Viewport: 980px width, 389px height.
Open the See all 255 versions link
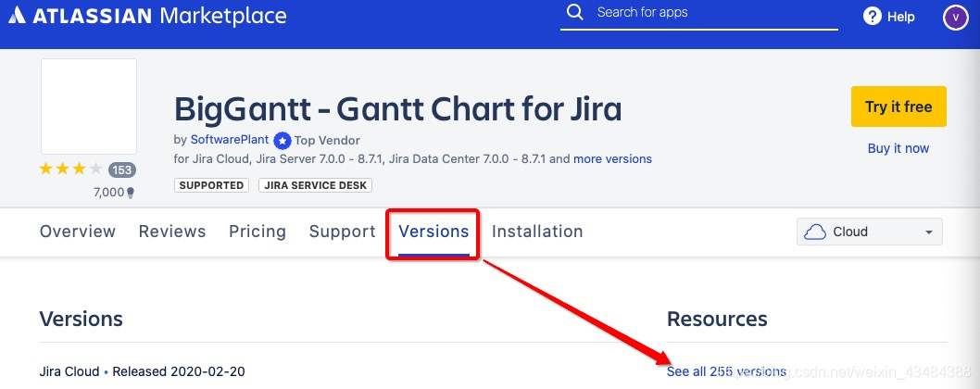click(726, 371)
